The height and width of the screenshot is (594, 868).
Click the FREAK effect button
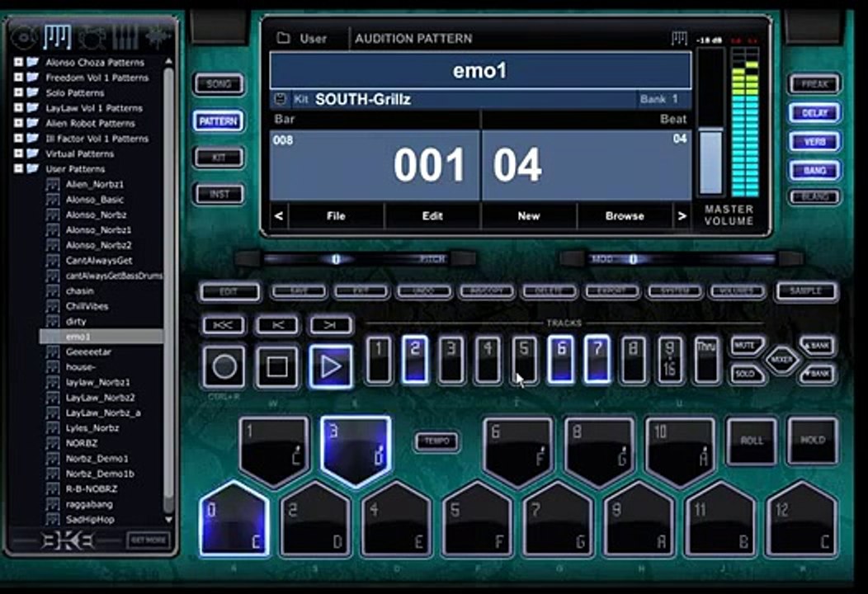pos(814,84)
